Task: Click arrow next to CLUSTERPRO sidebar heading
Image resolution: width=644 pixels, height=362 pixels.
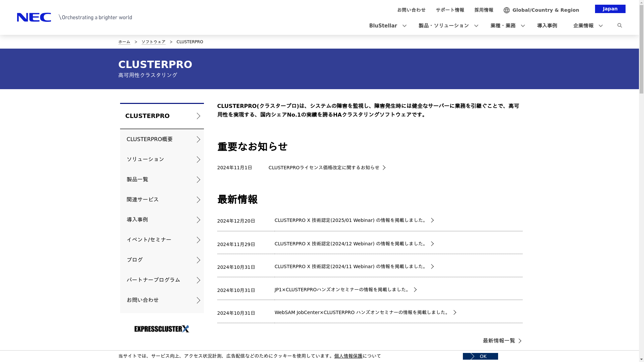Action: click(198, 116)
